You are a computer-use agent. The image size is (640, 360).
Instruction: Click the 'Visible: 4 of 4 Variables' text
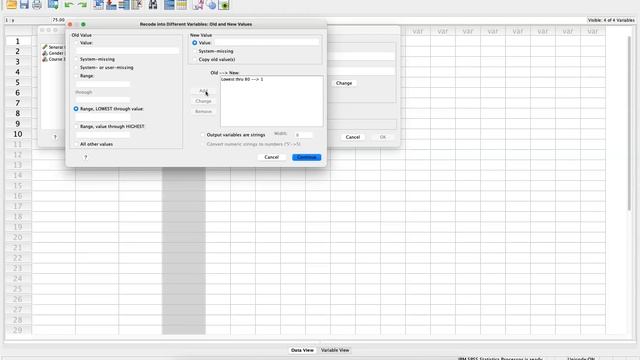coord(611,20)
